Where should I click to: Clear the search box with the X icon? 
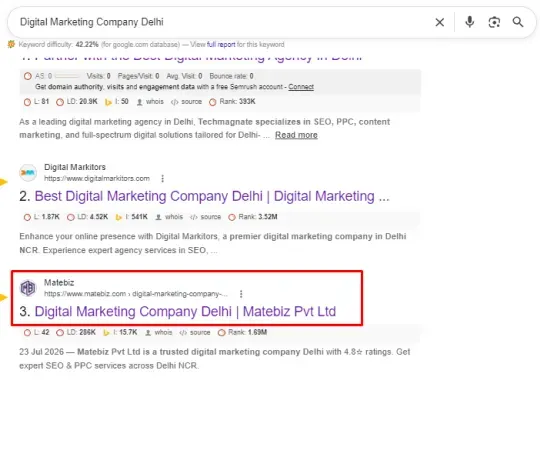pos(439,22)
